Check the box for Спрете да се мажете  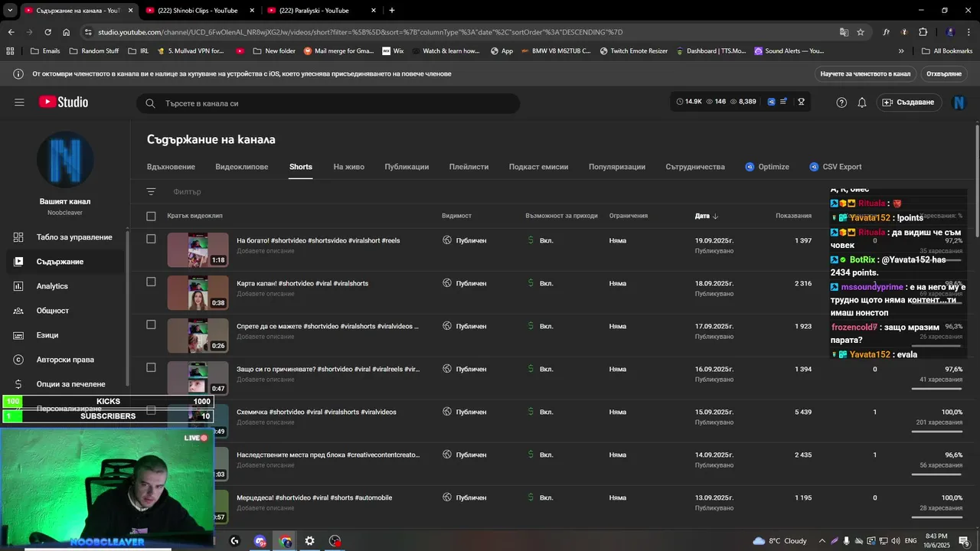(x=151, y=324)
